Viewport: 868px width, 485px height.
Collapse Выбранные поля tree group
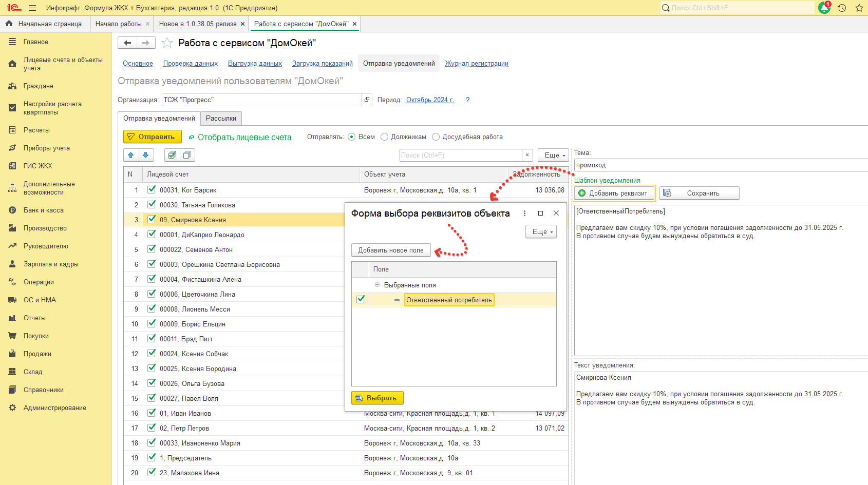377,285
